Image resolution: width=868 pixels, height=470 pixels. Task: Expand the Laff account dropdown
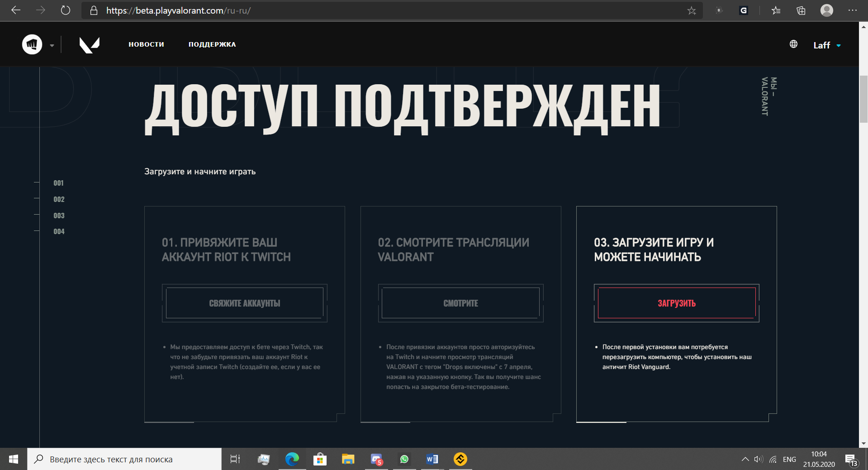tap(827, 45)
